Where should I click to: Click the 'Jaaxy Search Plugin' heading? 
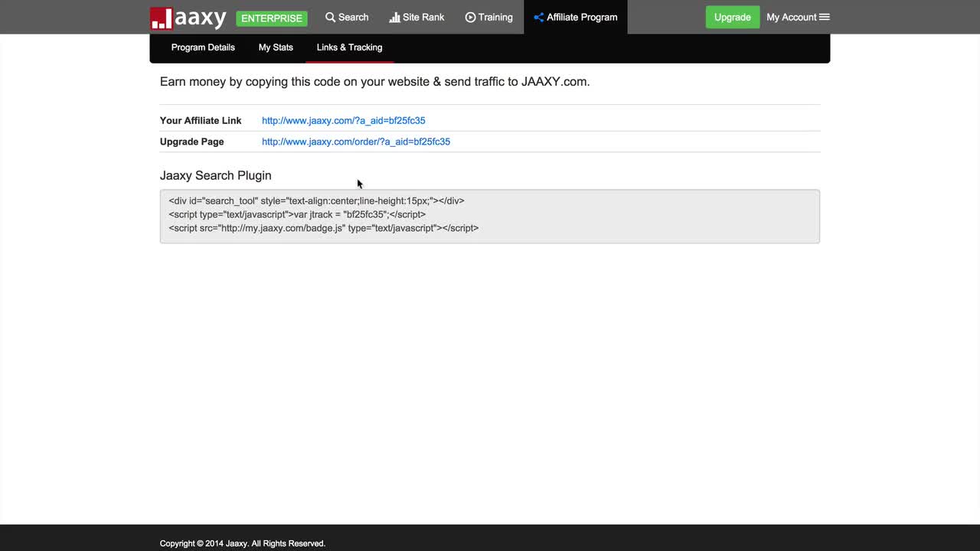click(216, 175)
